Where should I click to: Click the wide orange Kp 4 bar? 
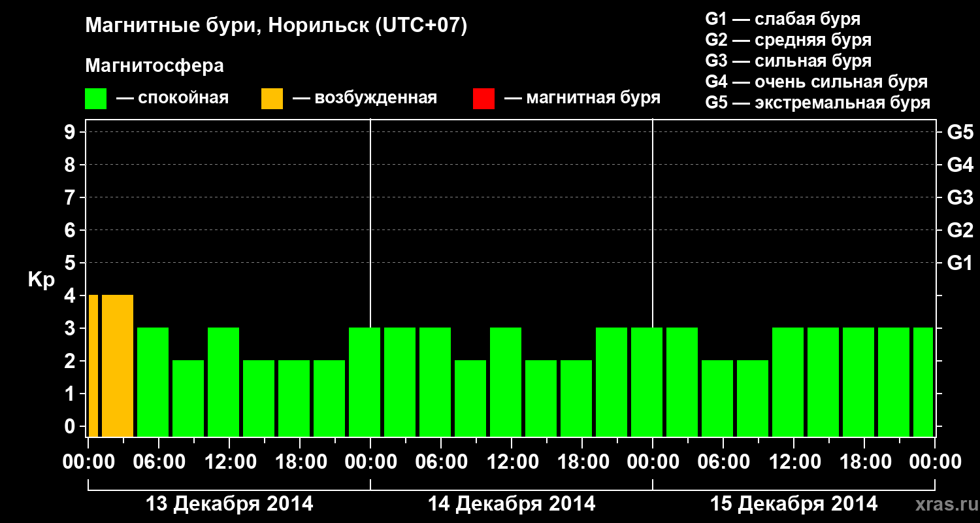118,365
